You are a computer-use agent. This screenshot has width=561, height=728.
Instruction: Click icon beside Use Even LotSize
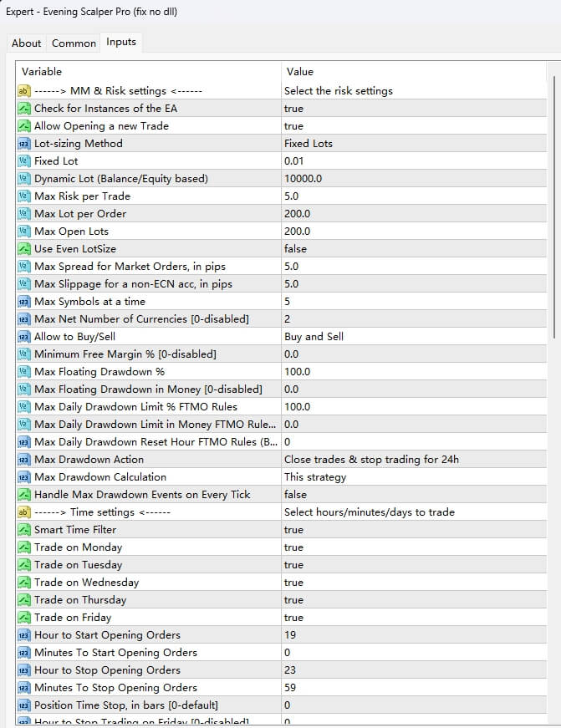click(23, 249)
